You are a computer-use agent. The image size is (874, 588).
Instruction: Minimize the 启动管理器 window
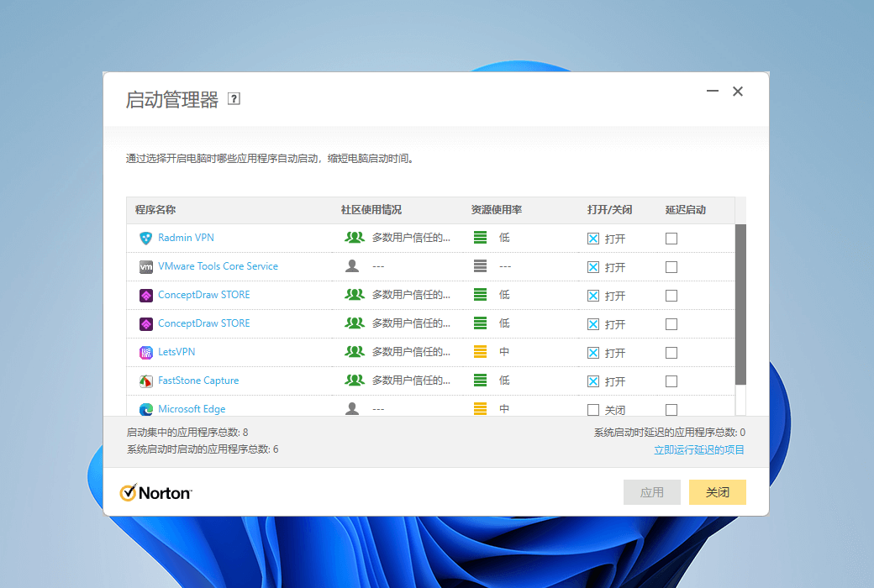coord(713,91)
